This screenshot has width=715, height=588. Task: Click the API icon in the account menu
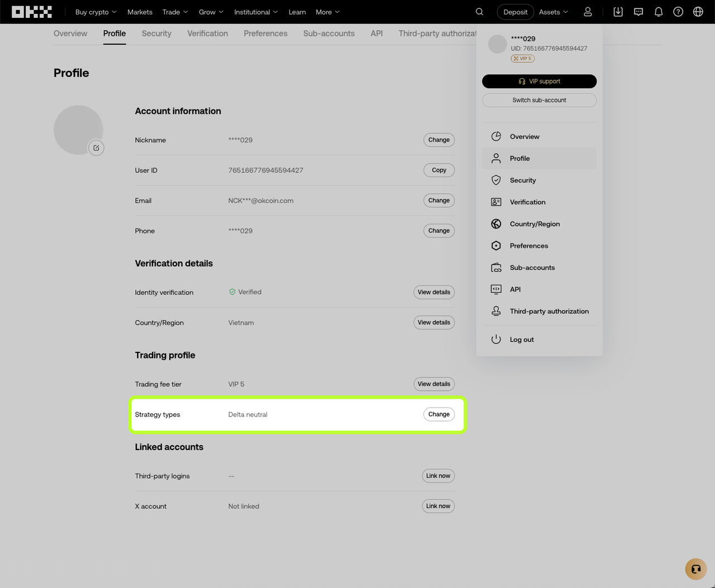[496, 289]
